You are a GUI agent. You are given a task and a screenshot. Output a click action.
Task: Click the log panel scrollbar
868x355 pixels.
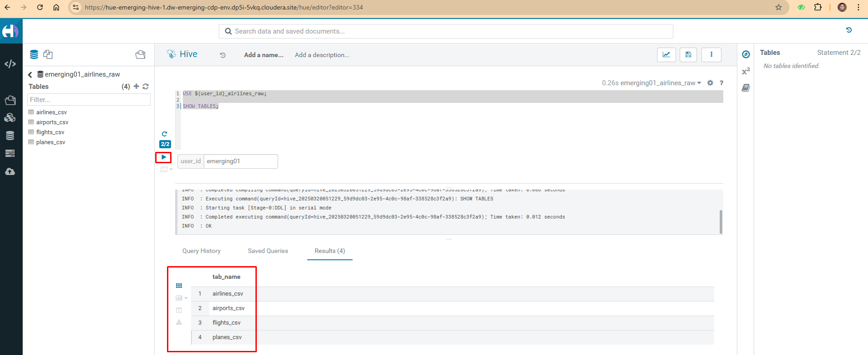pyautogui.click(x=721, y=221)
